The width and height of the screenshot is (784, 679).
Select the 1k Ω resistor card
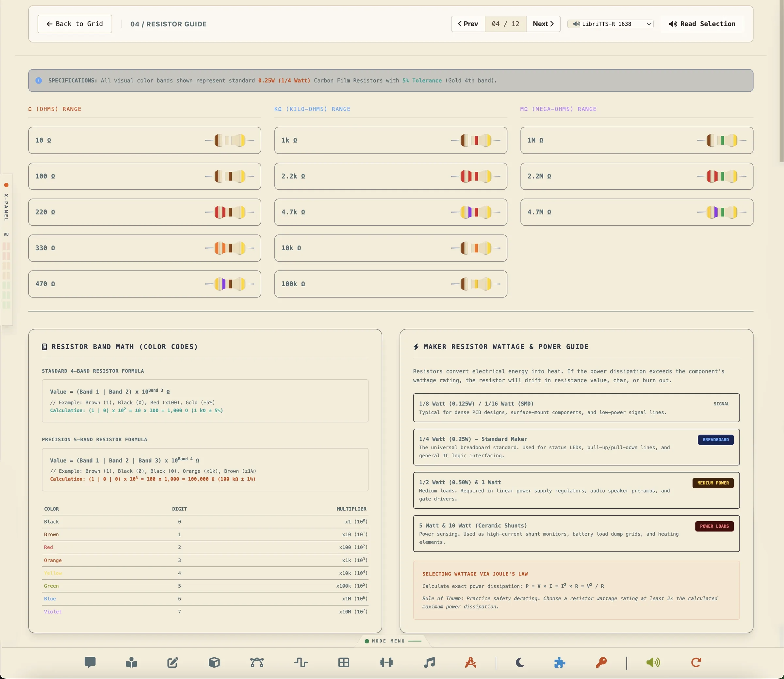390,140
